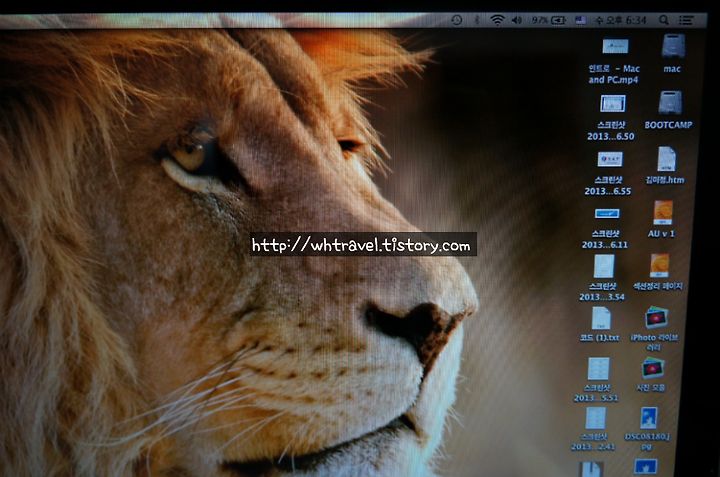This screenshot has height=477, width=720.
Task: Select the 스크린샷 2013...3.54 file
Action: coord(604,266)
